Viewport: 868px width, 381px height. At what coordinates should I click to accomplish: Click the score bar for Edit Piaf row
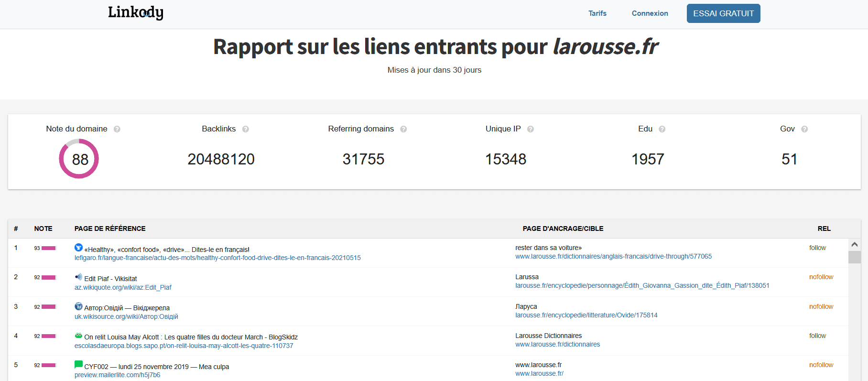(x=49, y=277)
